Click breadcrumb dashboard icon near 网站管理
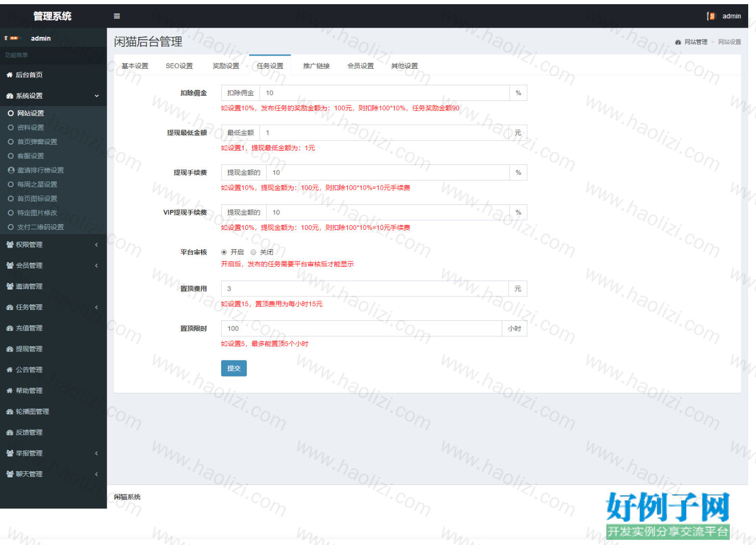Viewport: 756px width, 545px height. pyautogui.click(x=678, y=42)
